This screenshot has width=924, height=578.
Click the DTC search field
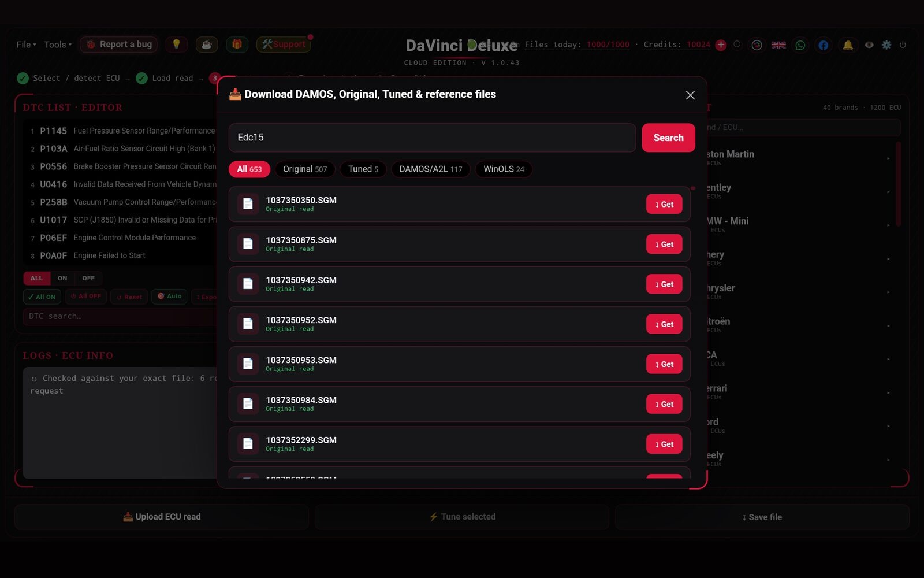click(120, 316)
